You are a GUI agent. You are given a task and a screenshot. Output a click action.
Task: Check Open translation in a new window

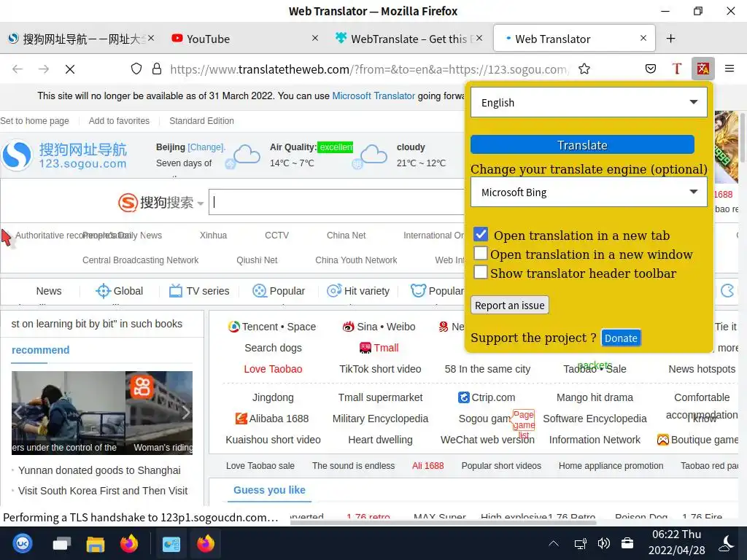(x=481, y=253)
